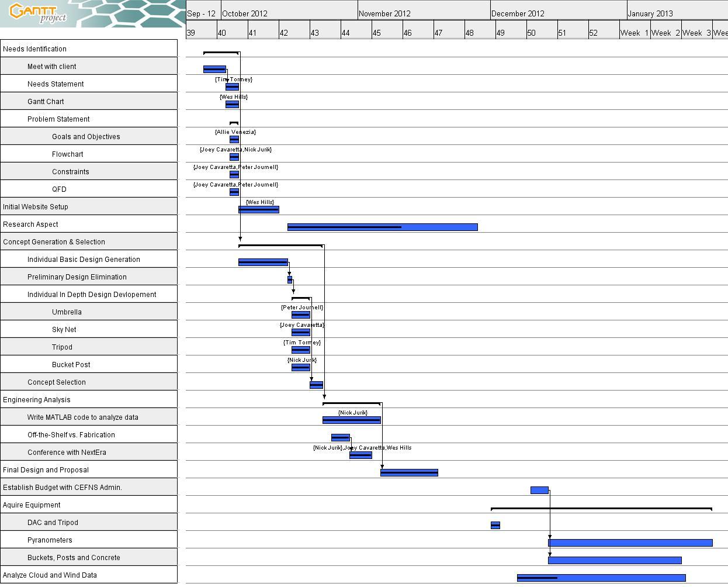
Task: Select Individual Basic Design Generation task name
Action: (x=84, y=260)
